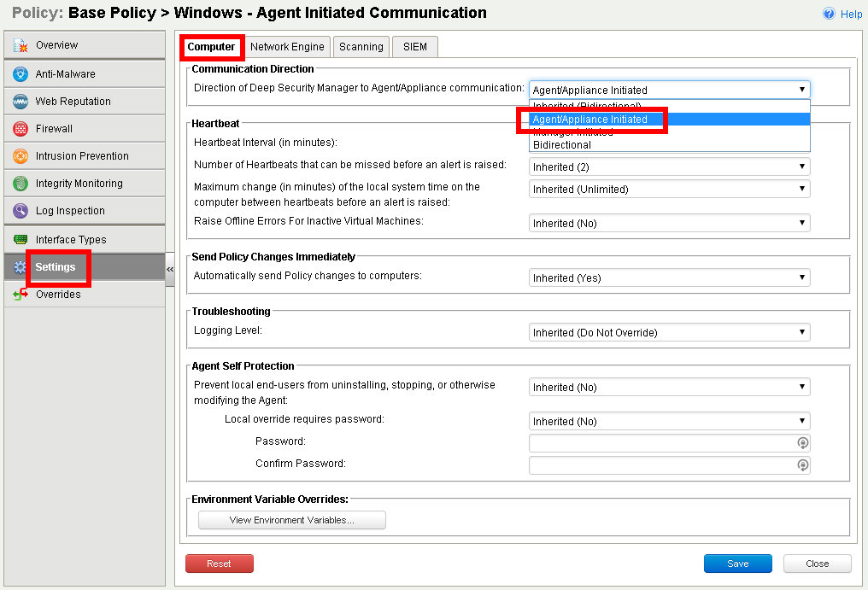Click into the Confirm Password field
868x590 pixels.
tap(669, 465)
